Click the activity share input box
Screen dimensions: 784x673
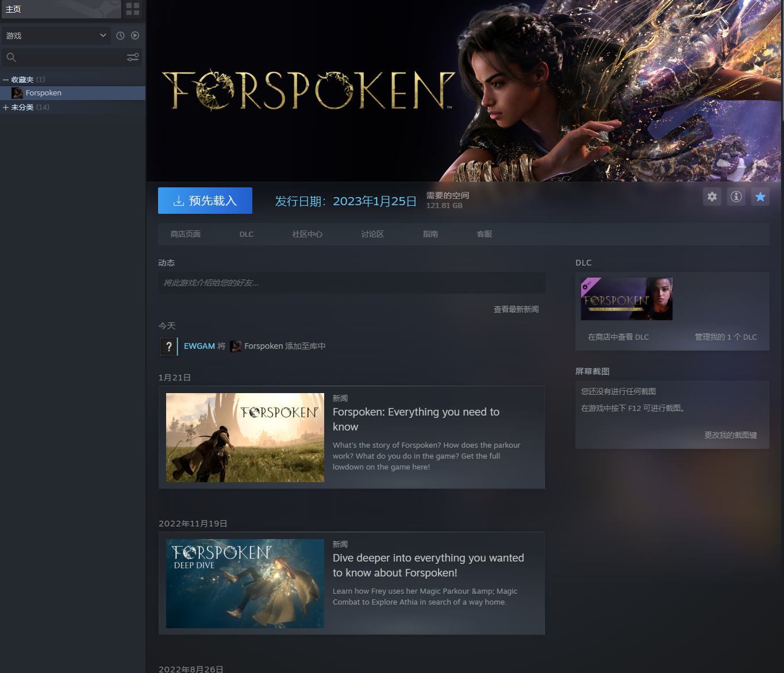click(x=352, y=283)
